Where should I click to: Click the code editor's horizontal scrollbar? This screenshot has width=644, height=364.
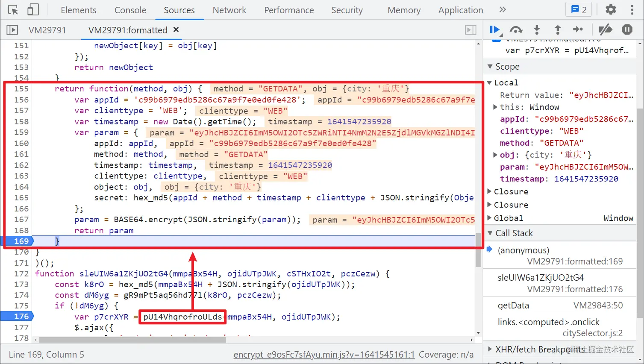132,340
